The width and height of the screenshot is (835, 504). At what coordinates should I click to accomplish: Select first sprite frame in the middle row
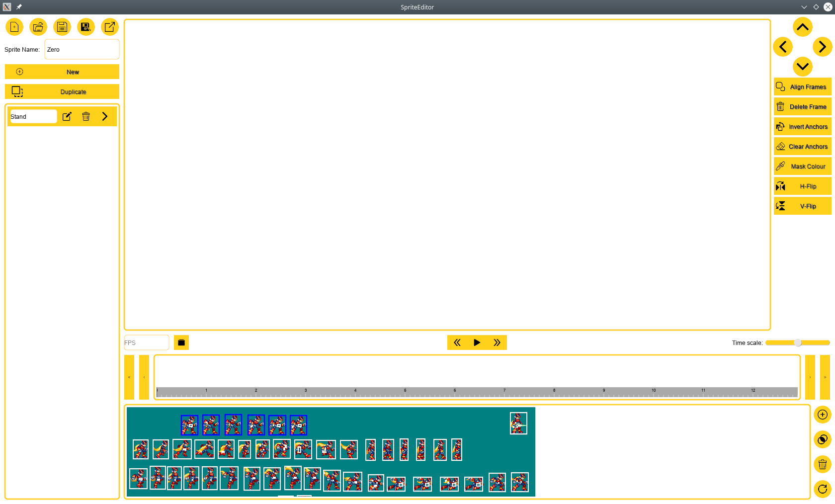click(x=141, y=449)
